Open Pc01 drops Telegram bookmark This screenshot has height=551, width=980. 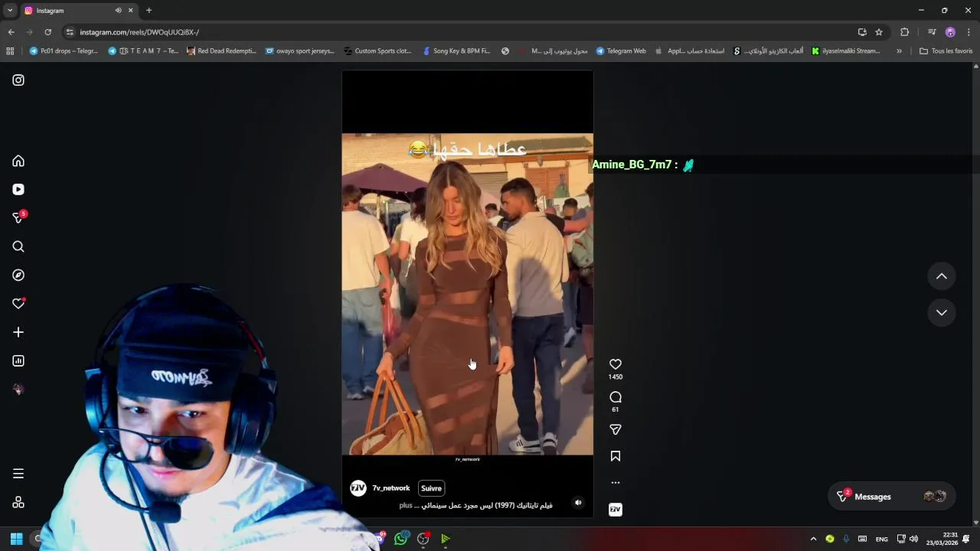64,51
